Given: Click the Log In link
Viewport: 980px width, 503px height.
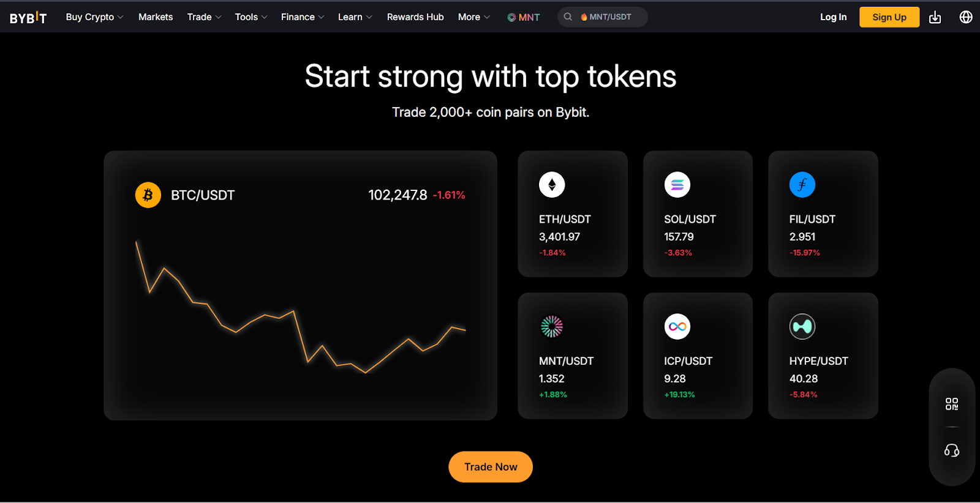Looking at the screenshot, I should pos(833,17).
